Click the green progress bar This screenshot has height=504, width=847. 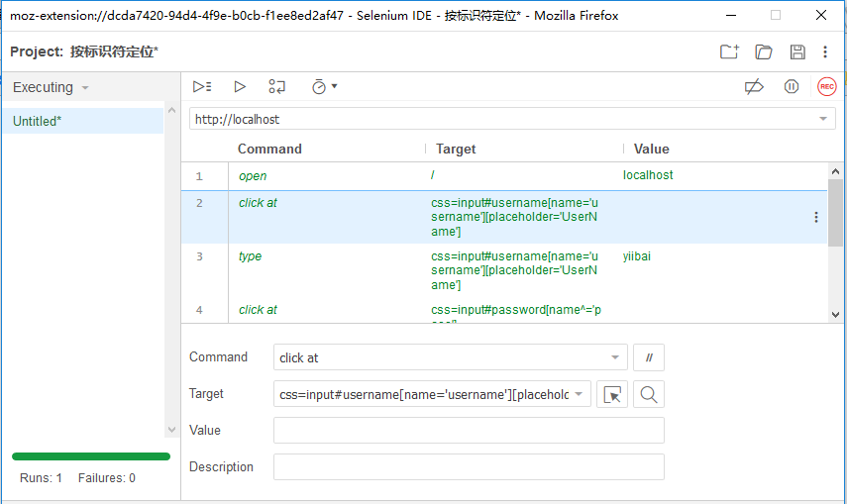(x=91, y=456)
